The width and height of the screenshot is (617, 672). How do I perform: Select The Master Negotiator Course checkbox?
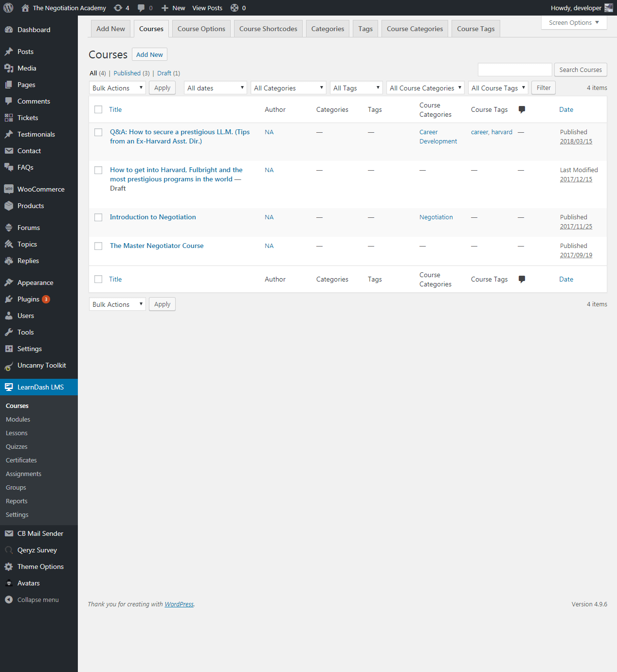[98, 246]
